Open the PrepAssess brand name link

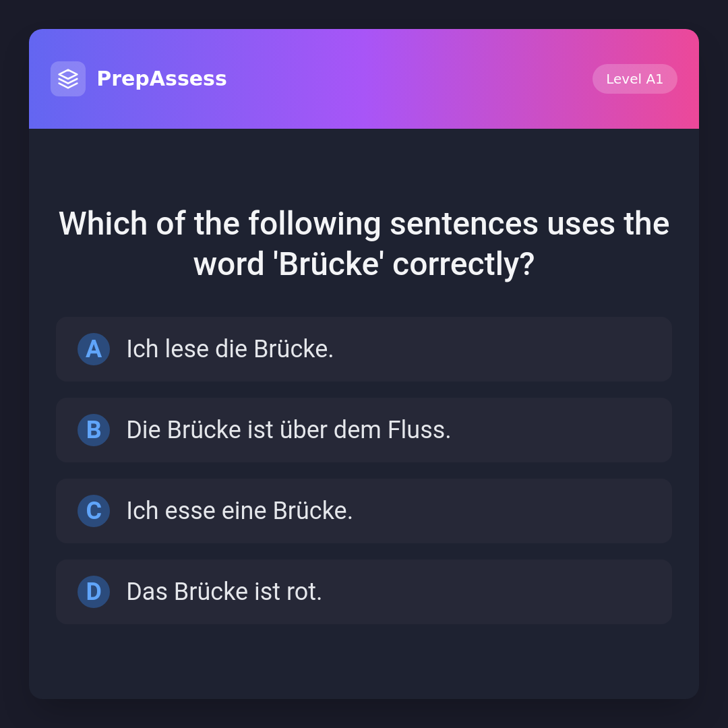tap(162, 79)
